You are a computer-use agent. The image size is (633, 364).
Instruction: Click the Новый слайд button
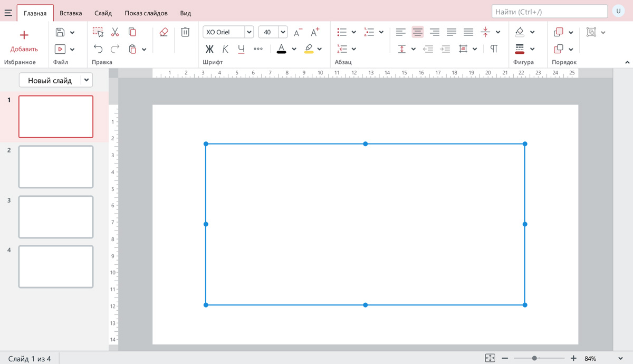pyautogui.click(x=50, y=80)
